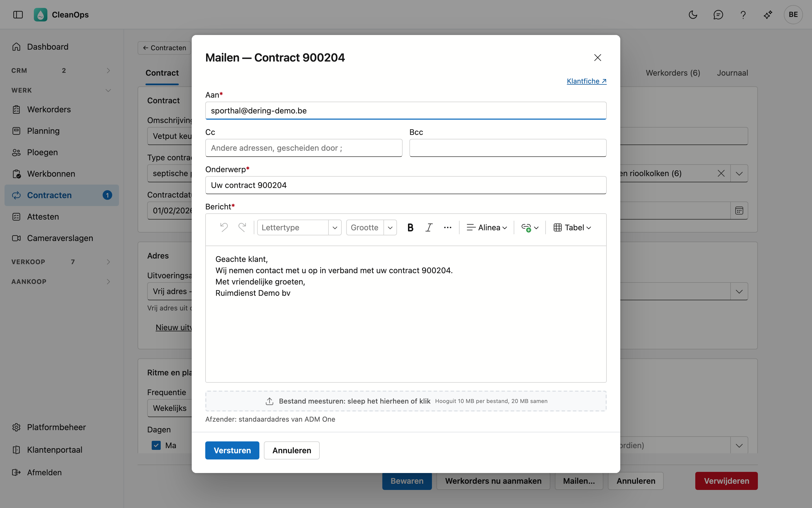The height and width of the screenshot is (508, 812).
Task: Open the AI sparkle assistant icon
Action: point(768,14)
